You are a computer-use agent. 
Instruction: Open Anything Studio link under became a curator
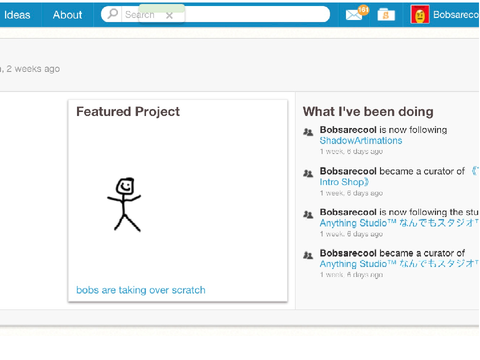click(399, 264)
